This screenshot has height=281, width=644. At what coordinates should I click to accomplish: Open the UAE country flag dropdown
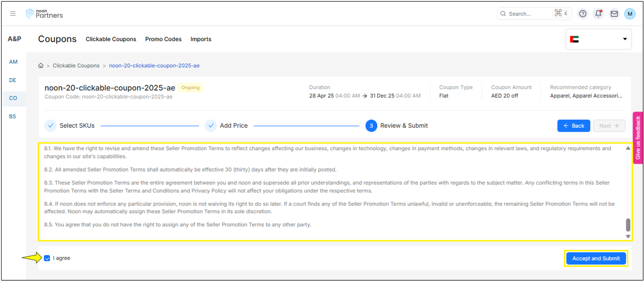pos(598,39)
